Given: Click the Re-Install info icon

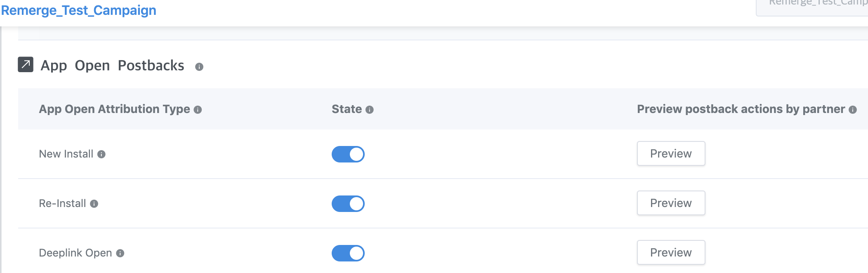Looking at the screenshot, I should 94,204.
